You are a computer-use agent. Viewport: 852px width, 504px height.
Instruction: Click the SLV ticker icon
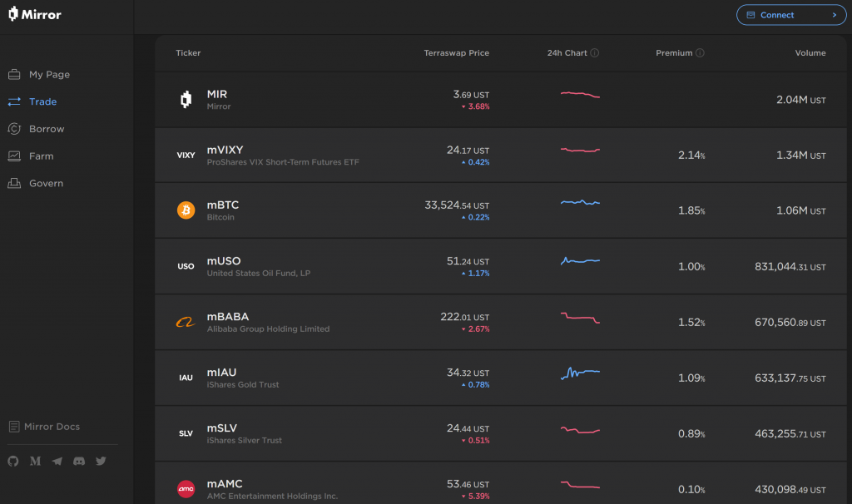186,433
